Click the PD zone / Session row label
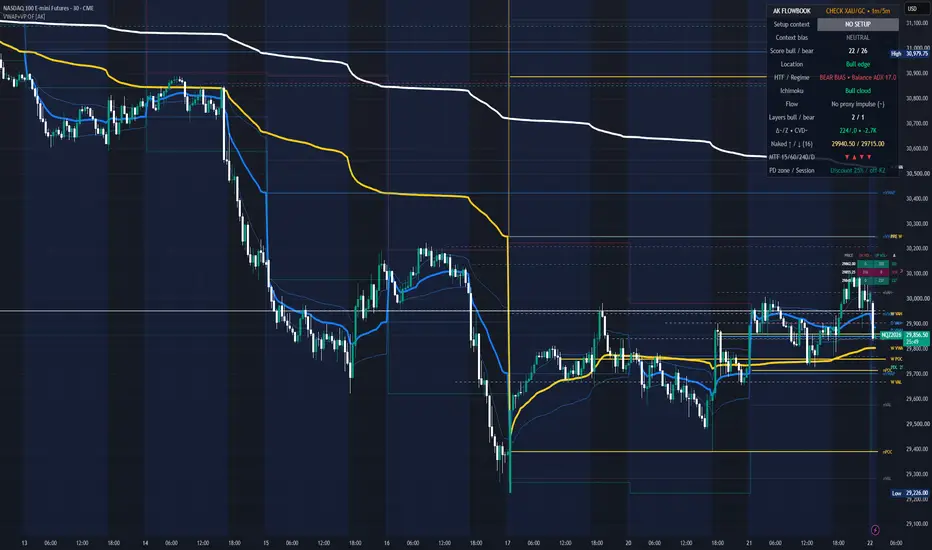Viewport: 932px width, 550px height. (x=791, y=170)
